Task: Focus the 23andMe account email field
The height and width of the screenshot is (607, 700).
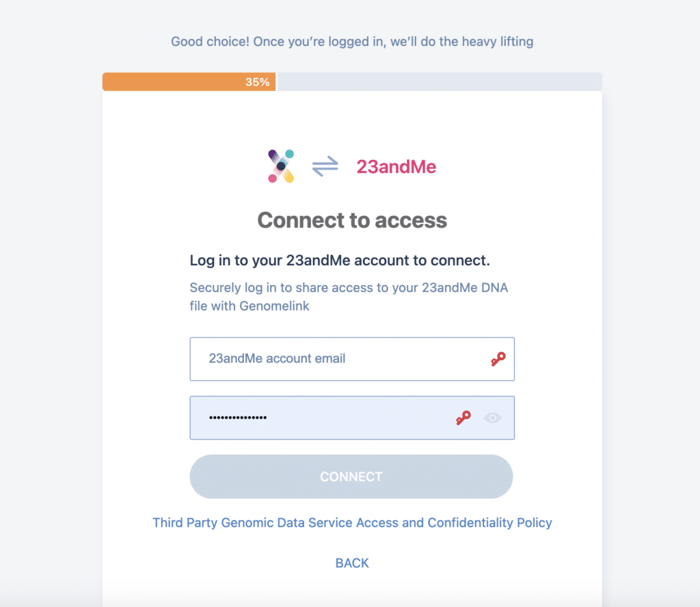Action: (x=352, y=359)
